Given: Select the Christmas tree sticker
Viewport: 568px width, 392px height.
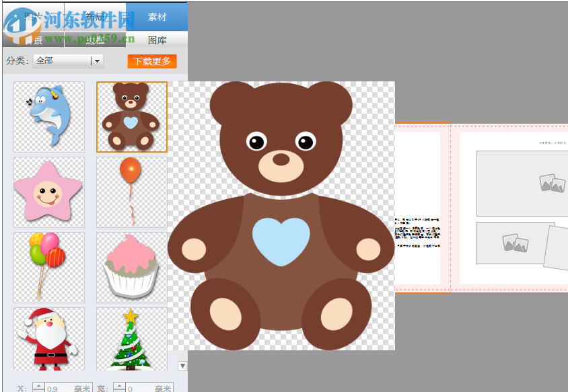Looking at the screenshot, I should pyautogui.click(x=131, y=340).
